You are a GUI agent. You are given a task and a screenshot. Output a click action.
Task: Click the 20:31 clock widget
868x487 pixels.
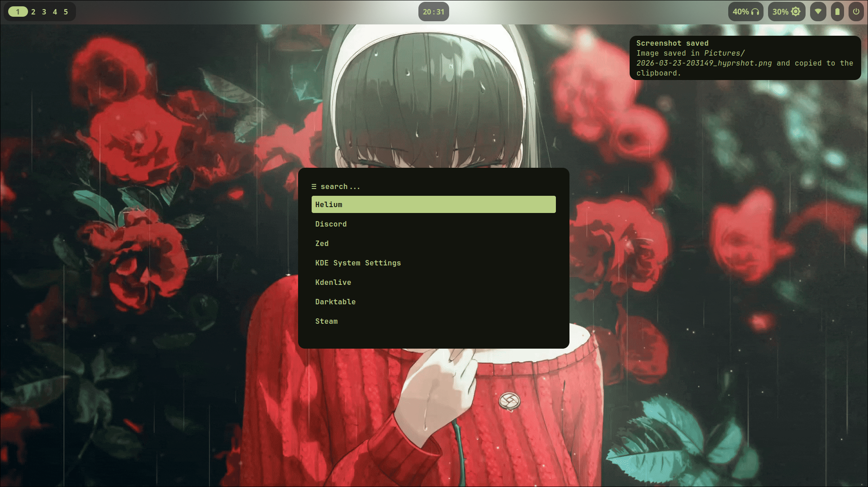[433, 12]
